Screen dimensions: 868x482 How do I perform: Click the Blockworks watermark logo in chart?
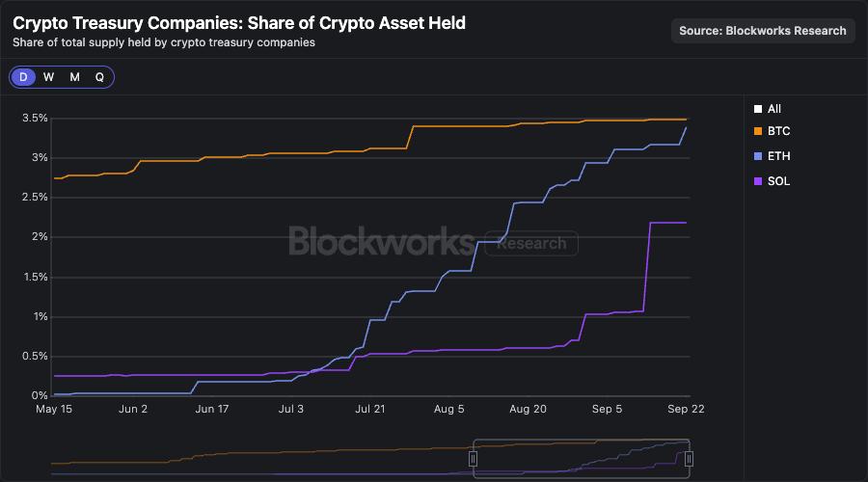(x=381, y=241)
